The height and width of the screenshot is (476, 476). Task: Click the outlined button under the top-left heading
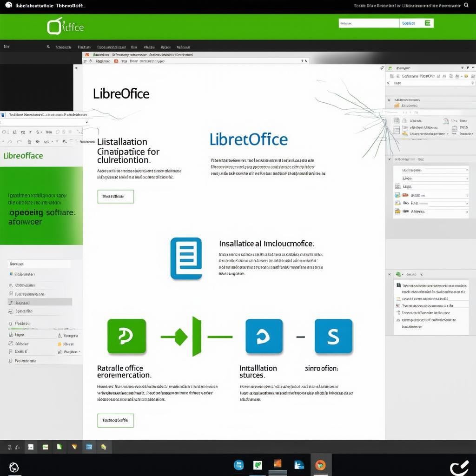pyautogui.click(x=115, y=196)
